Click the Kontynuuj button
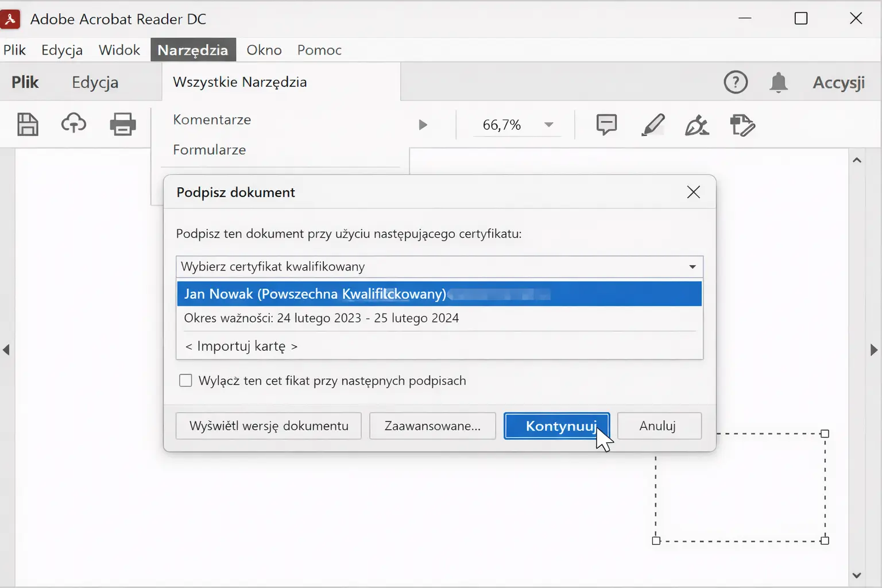882x588 pixels. coord(556,426)
